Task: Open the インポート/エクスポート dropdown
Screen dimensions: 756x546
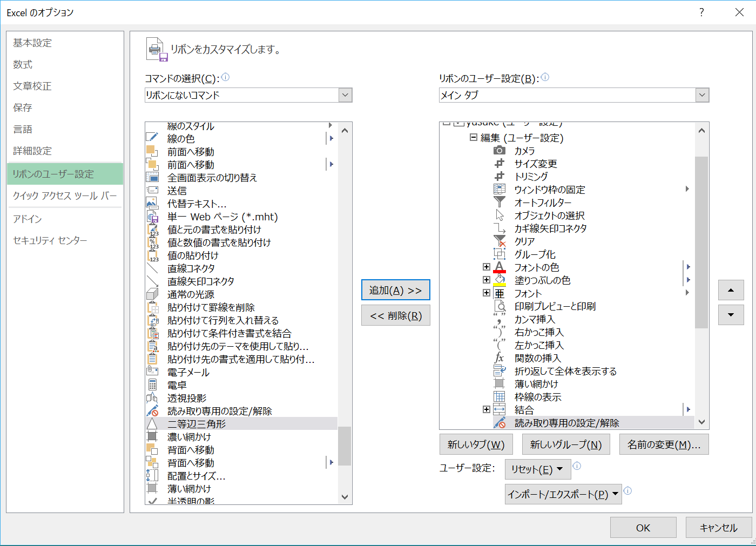Action: 563,494
